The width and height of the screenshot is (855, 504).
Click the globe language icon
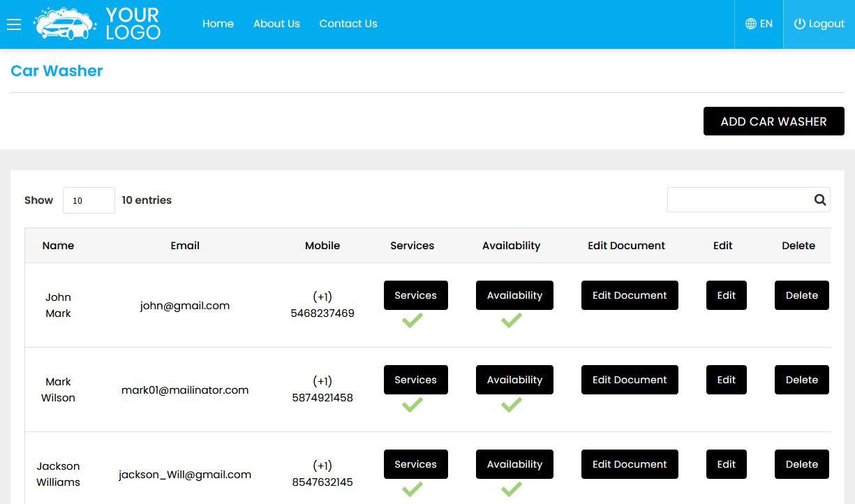pyautogui.click(x=751, y=24)
